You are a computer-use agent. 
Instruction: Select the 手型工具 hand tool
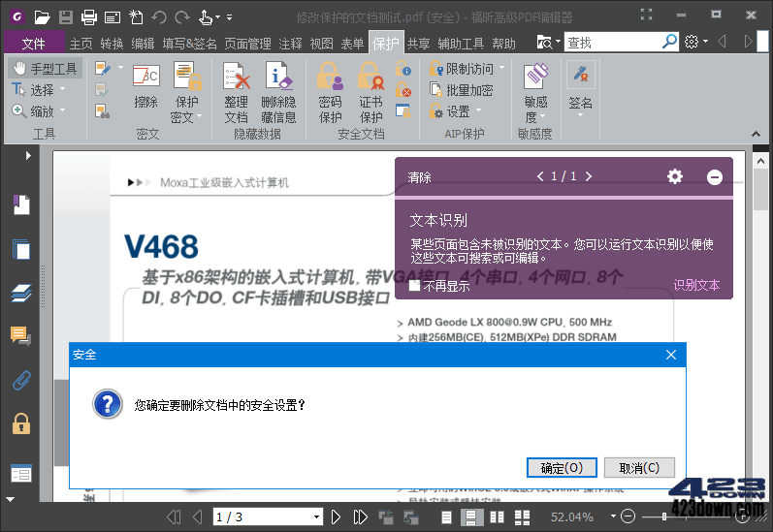pos(45,69)
